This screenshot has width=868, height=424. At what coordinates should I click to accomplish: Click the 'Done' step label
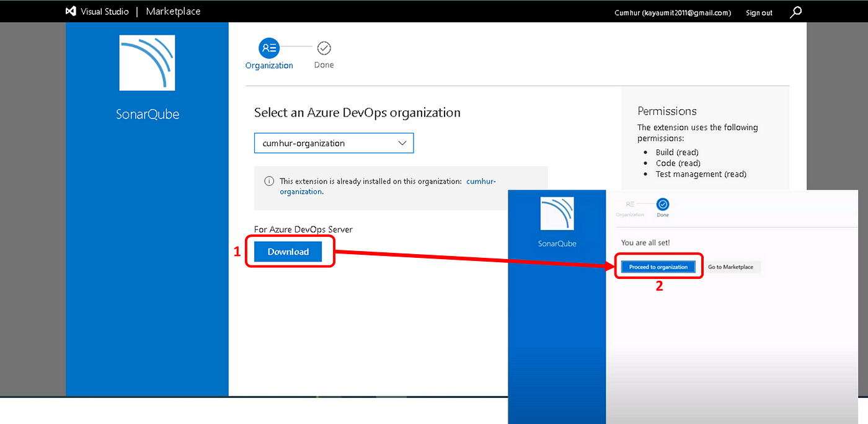(x=324, y=65)
